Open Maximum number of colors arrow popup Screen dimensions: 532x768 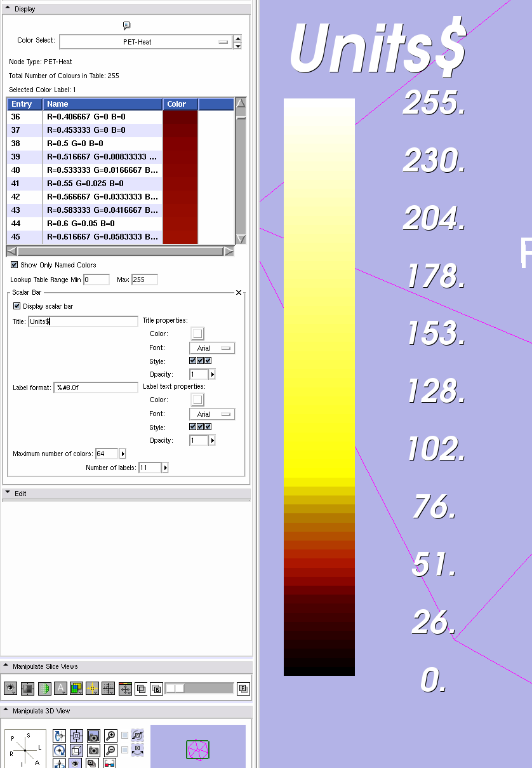123,454
